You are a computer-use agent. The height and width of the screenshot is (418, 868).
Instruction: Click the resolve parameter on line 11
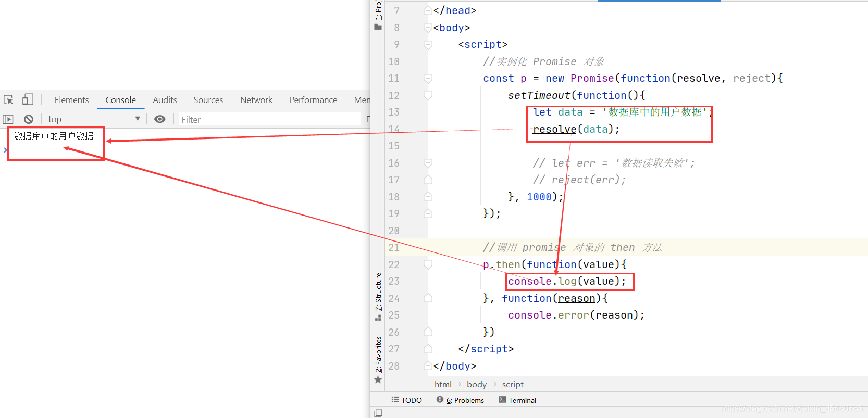698,78
